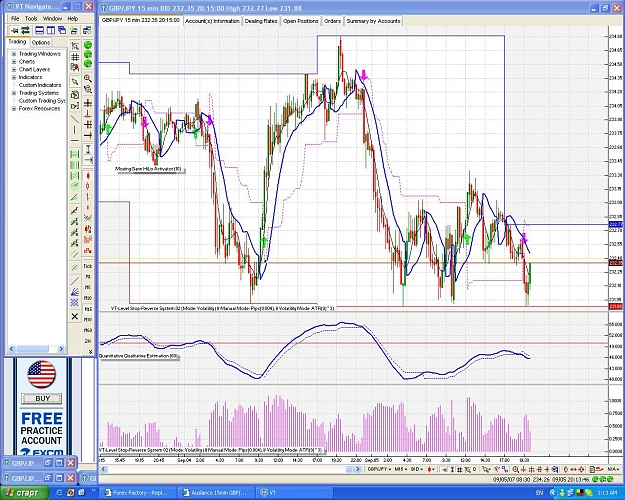Select the diagonal trend line tool
Viewport: 625px width, 500px height.
75,119
